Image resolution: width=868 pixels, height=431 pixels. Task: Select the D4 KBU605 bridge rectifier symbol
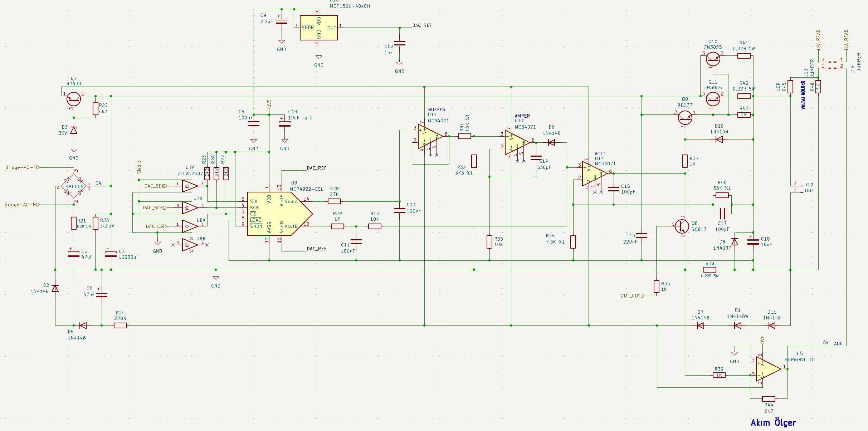74,186
